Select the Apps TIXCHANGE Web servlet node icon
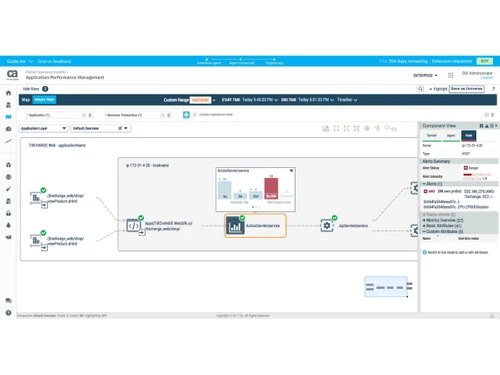The image size is (500, 375). [134, 226]
